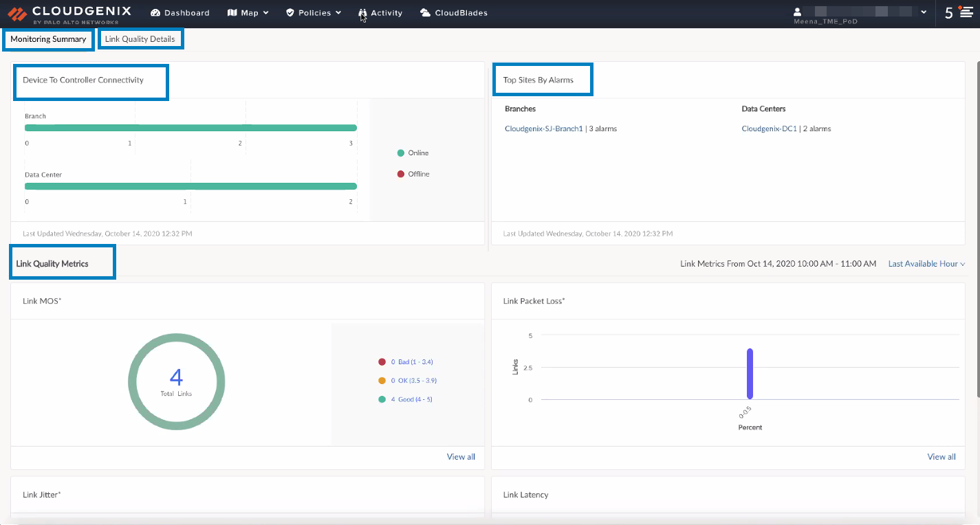Expand the Map dropdown menu
The width and height of the screenshot is (980, 525).
(266, 13)
